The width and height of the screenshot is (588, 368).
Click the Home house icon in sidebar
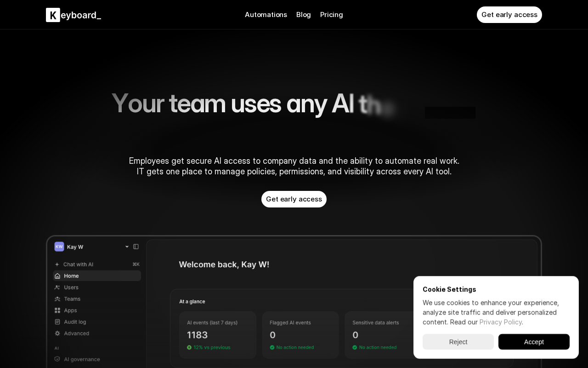(x=57, y=276)
